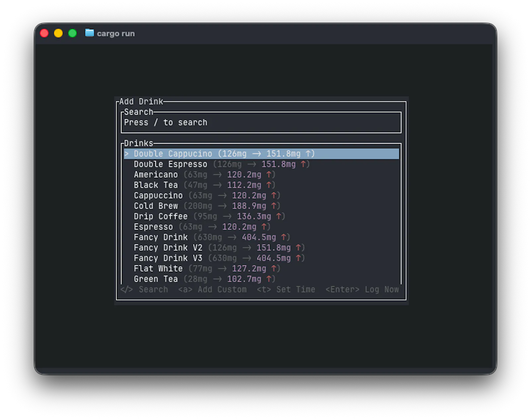Click the folder icon in the title bar
Image resolution: width=531 pixels, height=420 pixels.
89,33
